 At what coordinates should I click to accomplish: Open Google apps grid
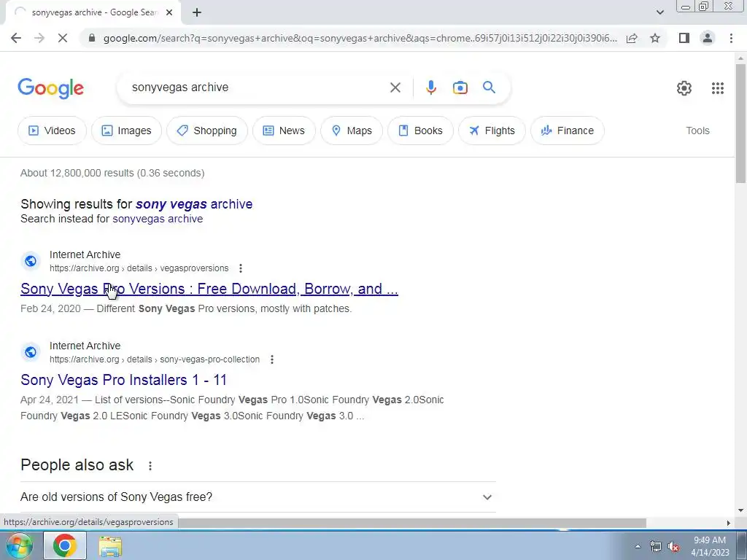click(718, 88)
